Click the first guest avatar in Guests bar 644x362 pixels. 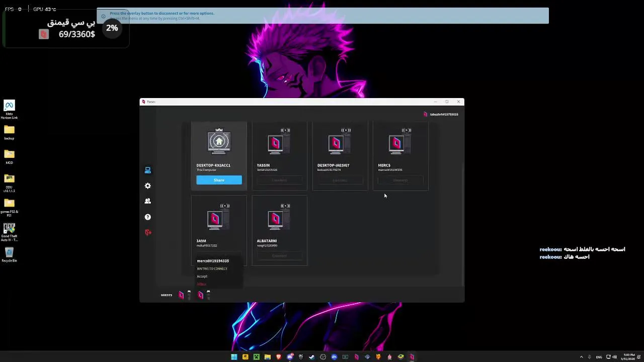[x=181, y=295]
